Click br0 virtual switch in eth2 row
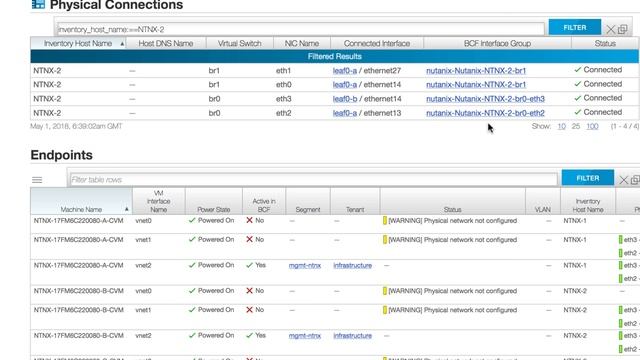 214,113
